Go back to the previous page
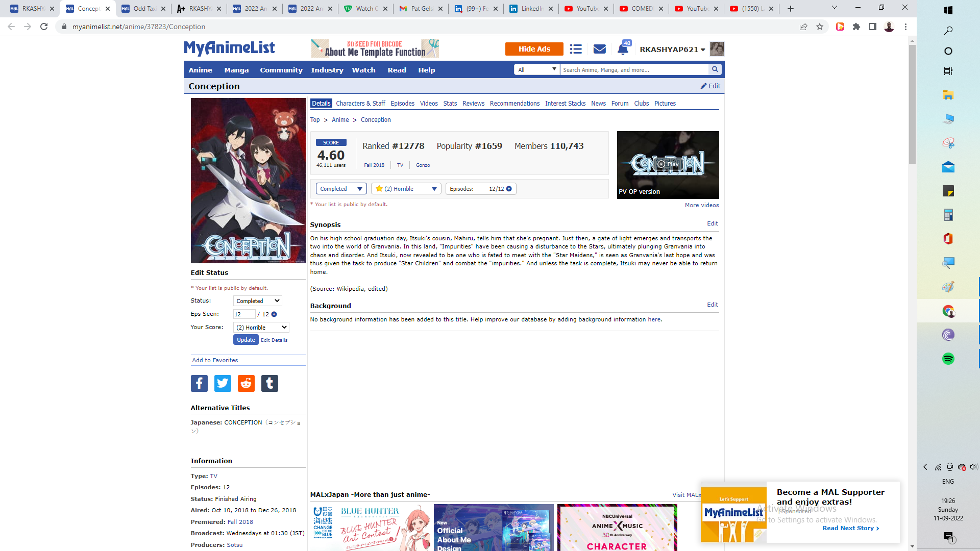 point(11,27)
